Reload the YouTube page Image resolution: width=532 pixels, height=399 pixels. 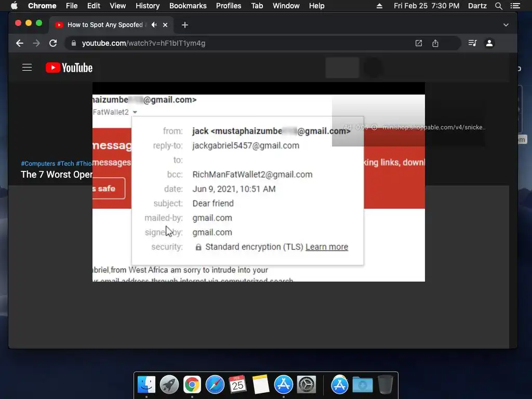[53, 43]
